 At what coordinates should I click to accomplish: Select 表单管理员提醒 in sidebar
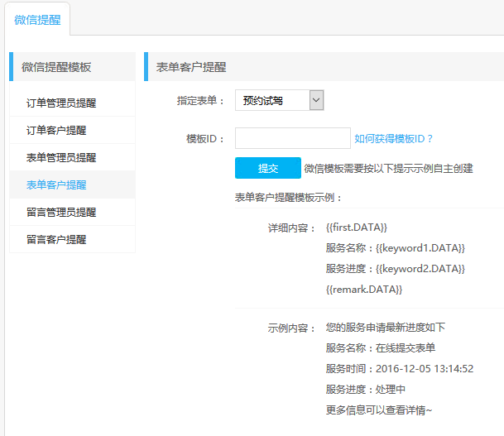pyautogui.click(x=72, y=157)
